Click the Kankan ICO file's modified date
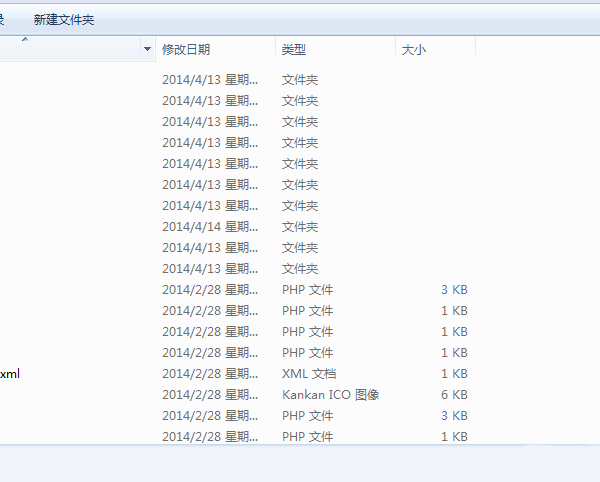Image resolution: width=600 pixels, height=482 pixels. 209,395
